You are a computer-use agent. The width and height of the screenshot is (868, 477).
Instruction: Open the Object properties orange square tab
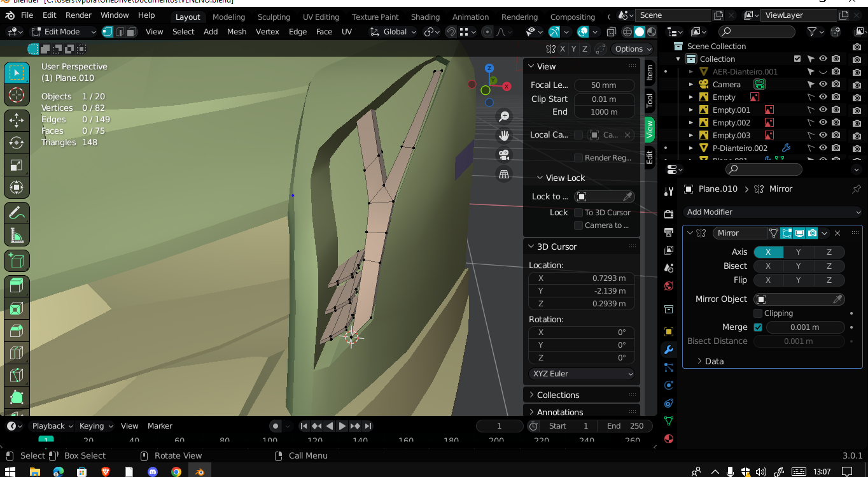[x=669, y=332]
